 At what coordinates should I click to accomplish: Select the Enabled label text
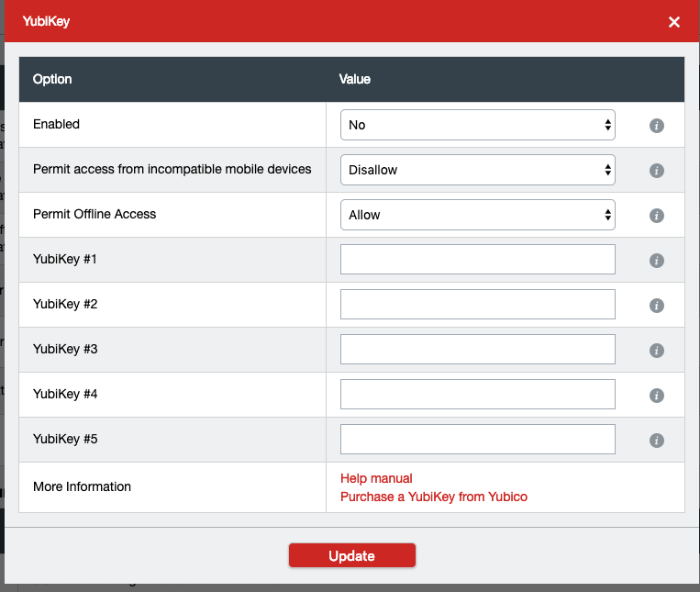pyautogui.click(x=56, y=124)
